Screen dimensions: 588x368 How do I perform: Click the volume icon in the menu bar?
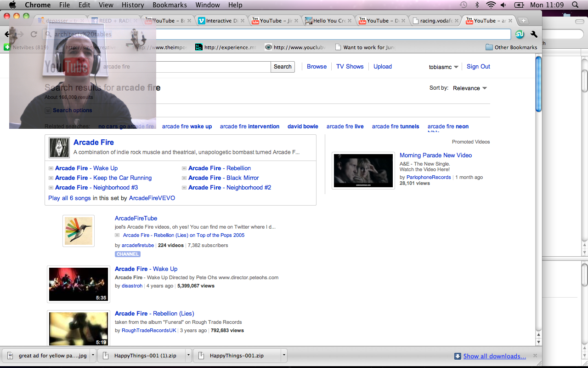pyautogui.click(x=503, y=5)
